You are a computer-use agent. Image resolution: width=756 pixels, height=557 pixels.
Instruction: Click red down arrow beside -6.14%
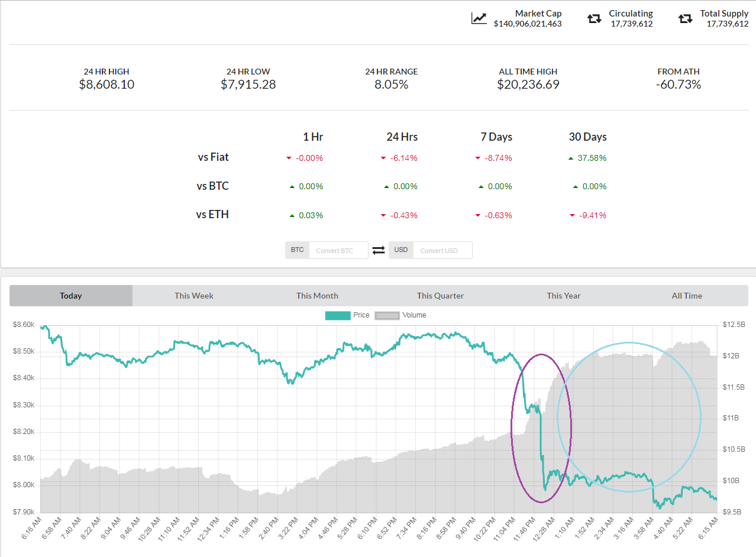click(383, 158)
